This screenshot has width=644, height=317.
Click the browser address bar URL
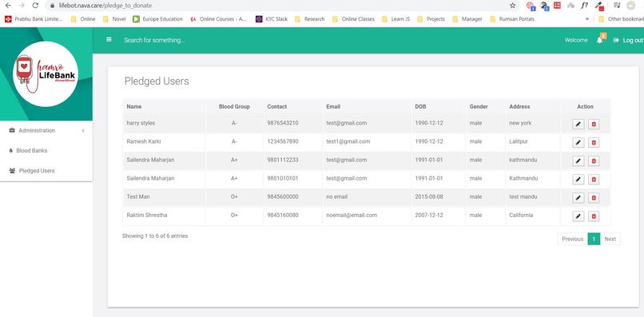(105, 6)
